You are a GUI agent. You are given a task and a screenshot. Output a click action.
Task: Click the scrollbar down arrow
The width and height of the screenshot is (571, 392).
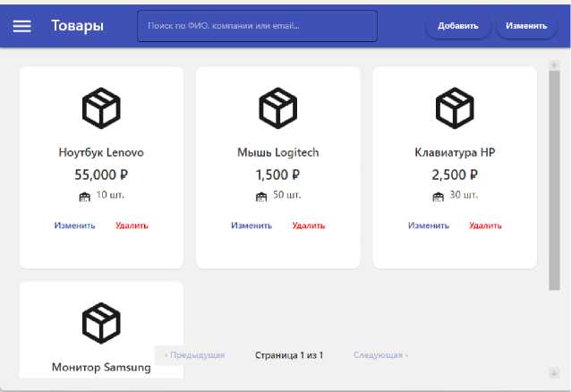[554, 372]
